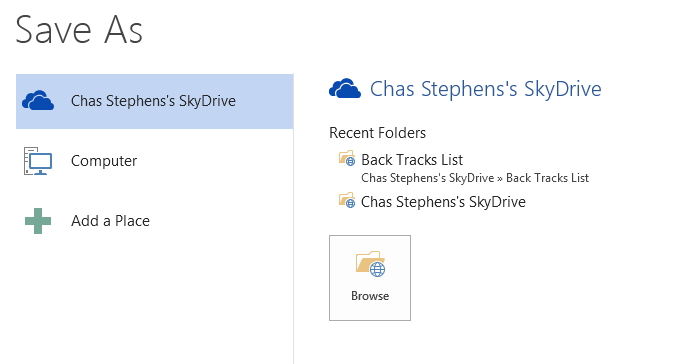
Task: Click folder icon beside Chas Stephens's SkyDrive recent entry
Action: point(347,200)
